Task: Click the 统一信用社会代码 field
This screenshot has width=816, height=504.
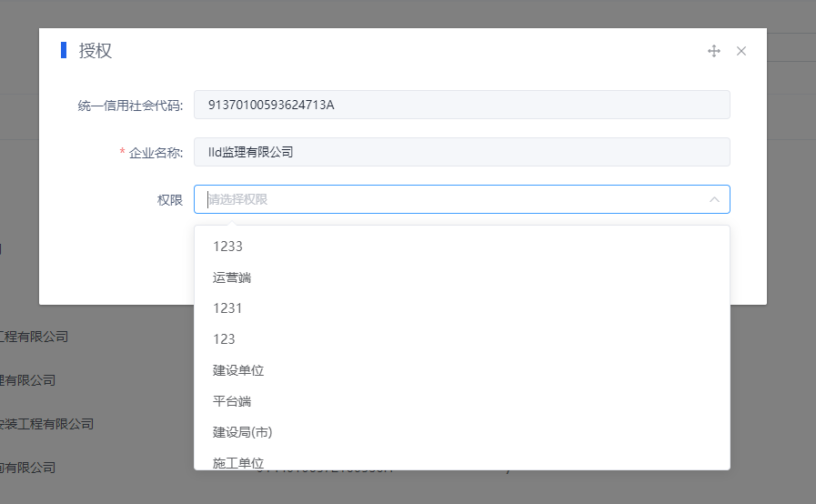Action: point(462,105)
